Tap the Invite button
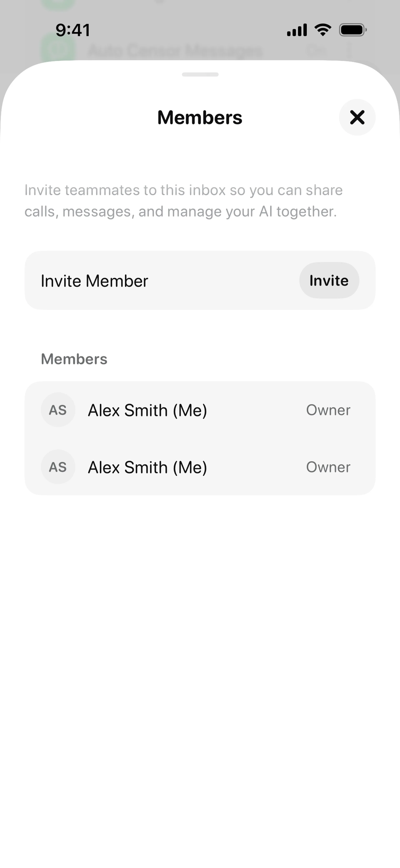The height and width of the screenshot is (868, 400). (x=329, y=280)
